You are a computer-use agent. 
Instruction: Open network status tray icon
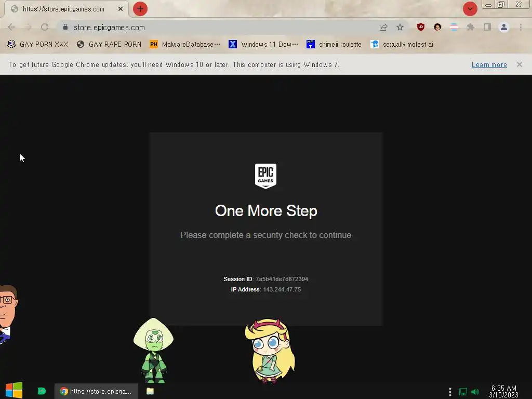(463, 392)
